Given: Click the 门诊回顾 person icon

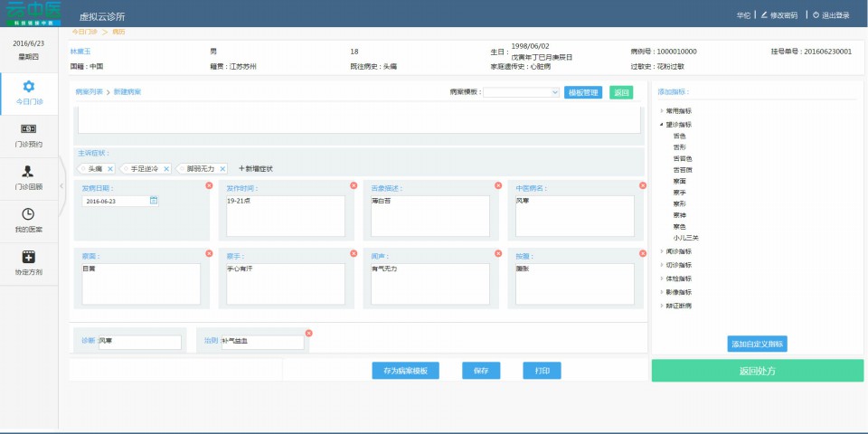Looking at the screenshot, I should pos(29,172).
